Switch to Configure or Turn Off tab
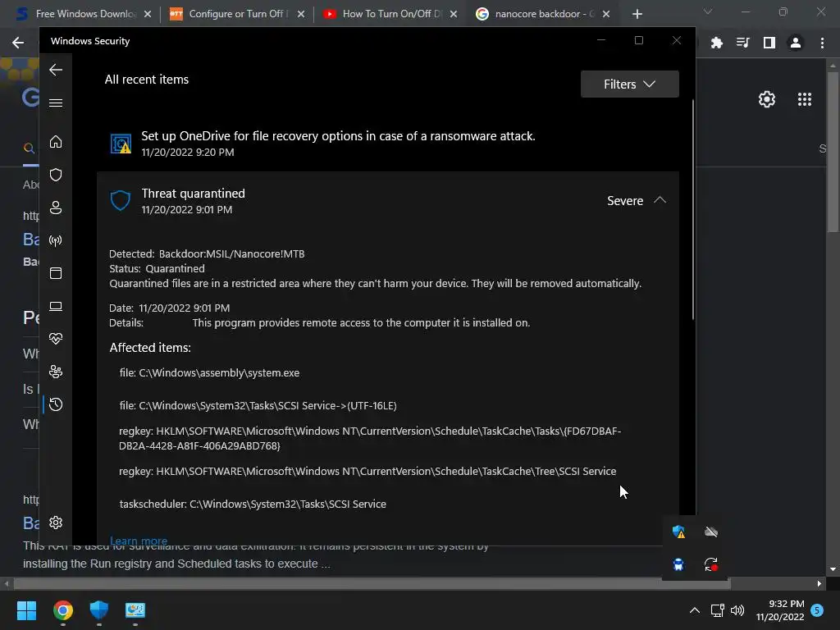Viewport: 840px width, 630px height. pos(235,14)
